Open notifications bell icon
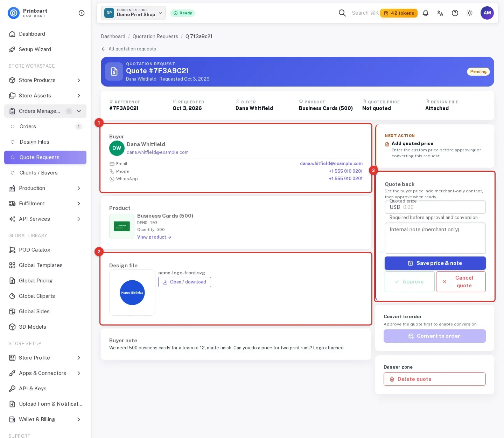This screenshot has width=504, height=438. 426,13
